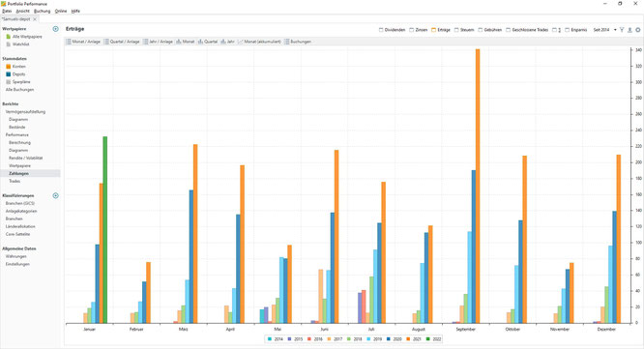Open the Buchungen table view
Image resolution: width=644 pixels, height=349 pixels.
298,42
